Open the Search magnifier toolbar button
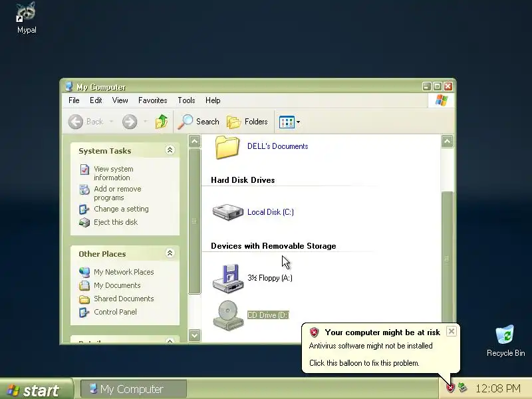The width and height of the screenshot is (532, 399). 198,122
